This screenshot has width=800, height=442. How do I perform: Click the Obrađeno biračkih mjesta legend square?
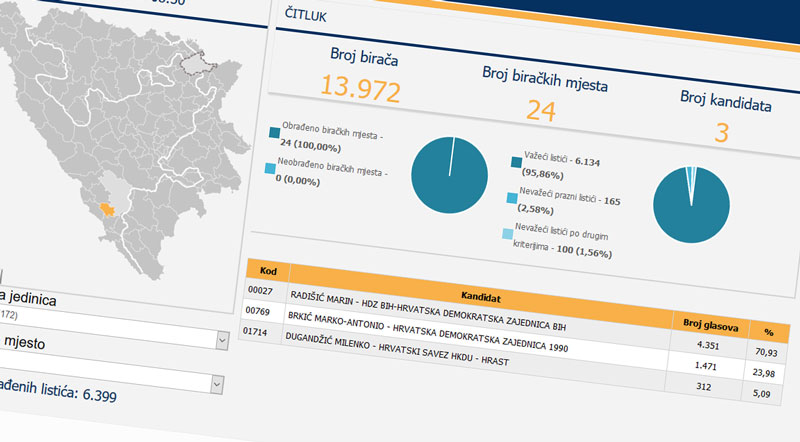[274, 132]
